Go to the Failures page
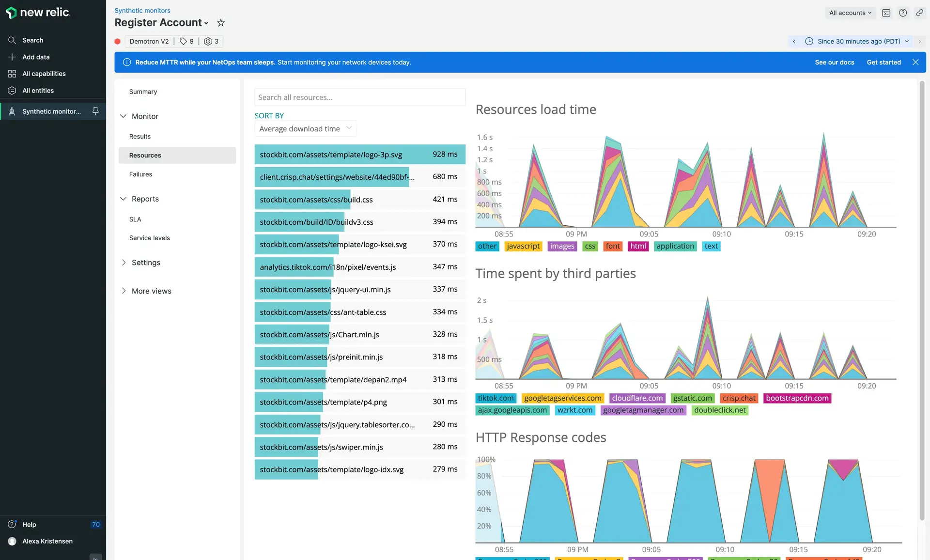The width and height of the screenshot is (930, 560). point(140,174)
